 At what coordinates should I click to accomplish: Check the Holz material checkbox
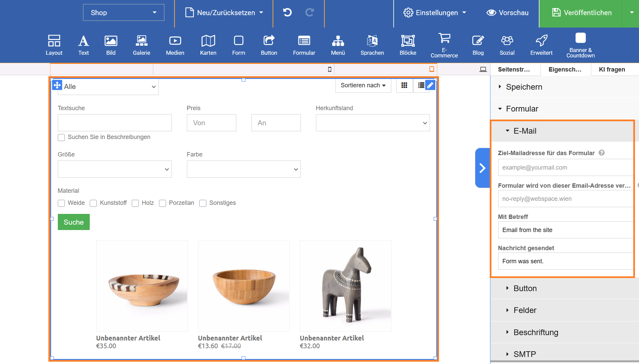click(x=135, y=203)
